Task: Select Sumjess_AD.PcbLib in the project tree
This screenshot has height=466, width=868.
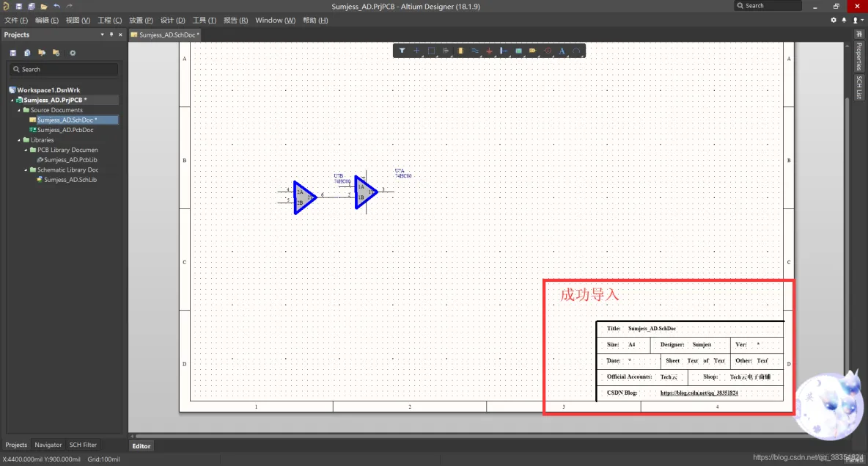Action: point(70,160)
